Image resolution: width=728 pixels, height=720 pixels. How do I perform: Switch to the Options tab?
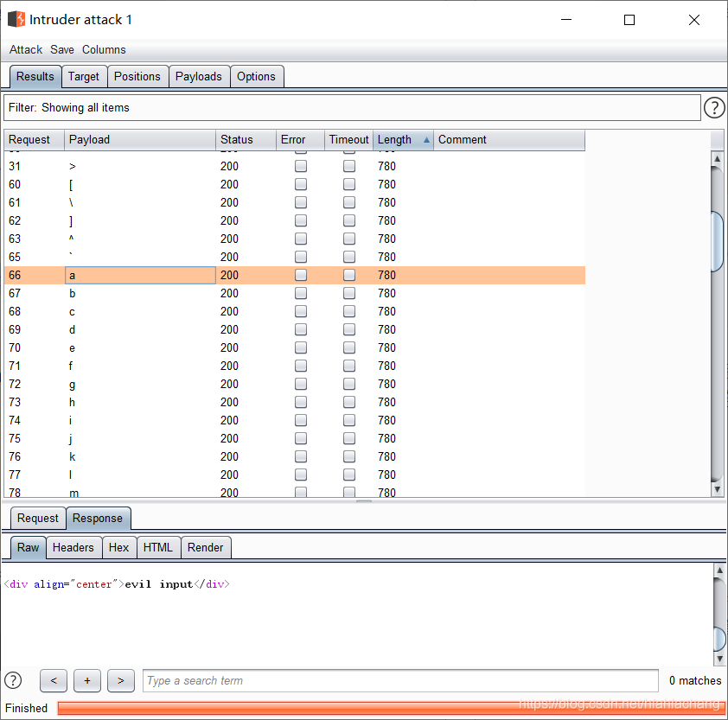point(256,77)
